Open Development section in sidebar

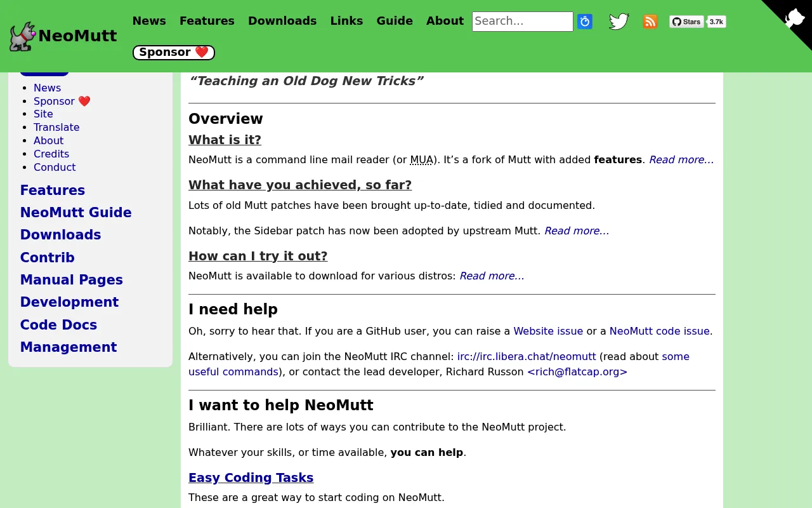pos(70,302)
